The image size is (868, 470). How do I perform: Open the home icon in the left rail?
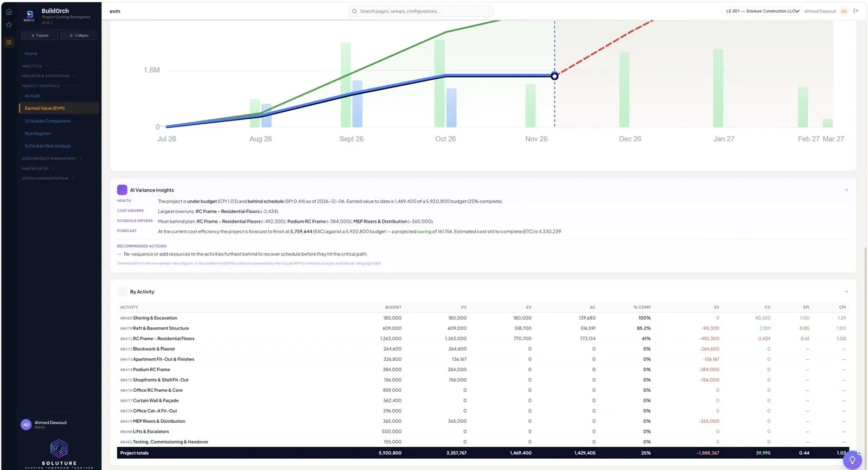click(9, 11)
